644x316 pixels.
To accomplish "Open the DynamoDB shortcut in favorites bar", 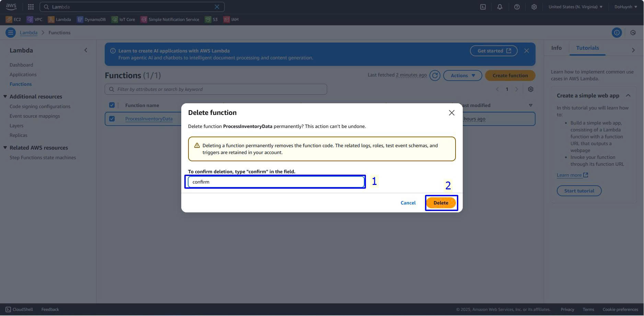I will coord(91,20).
